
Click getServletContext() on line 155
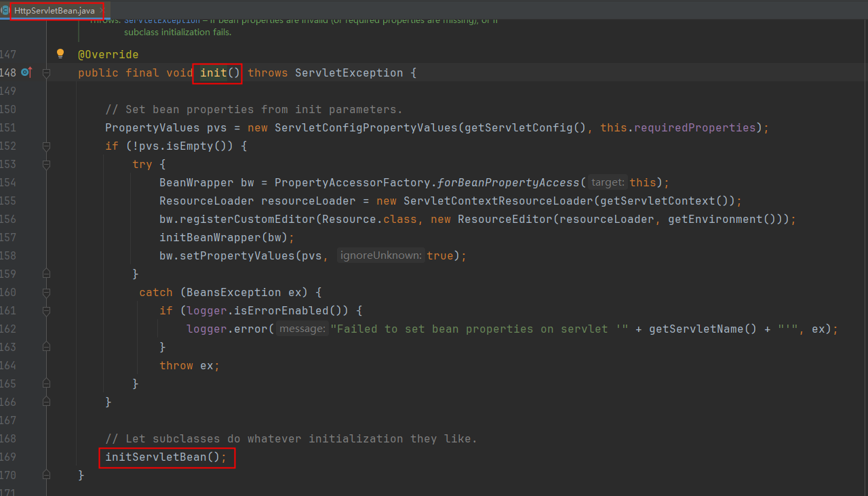pyautogui.click(x=664, y=201)
